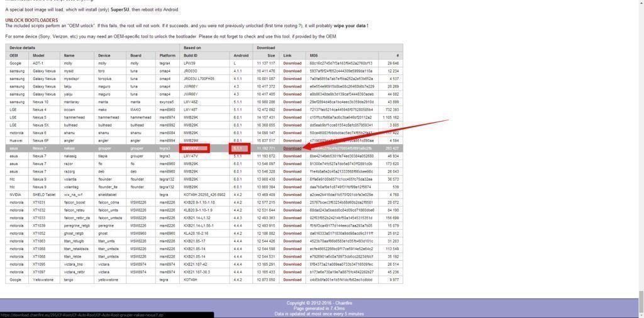Click the "Platform" column header
The width and height of the screenshot is (644, 318).
point(167,55)
